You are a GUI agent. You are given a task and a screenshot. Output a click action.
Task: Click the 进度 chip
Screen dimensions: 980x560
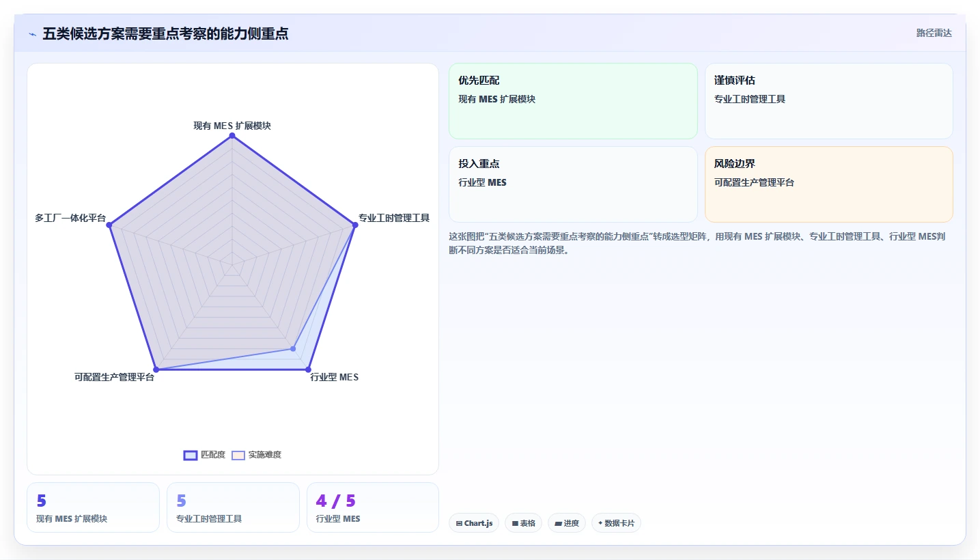(x=567, y=523)
